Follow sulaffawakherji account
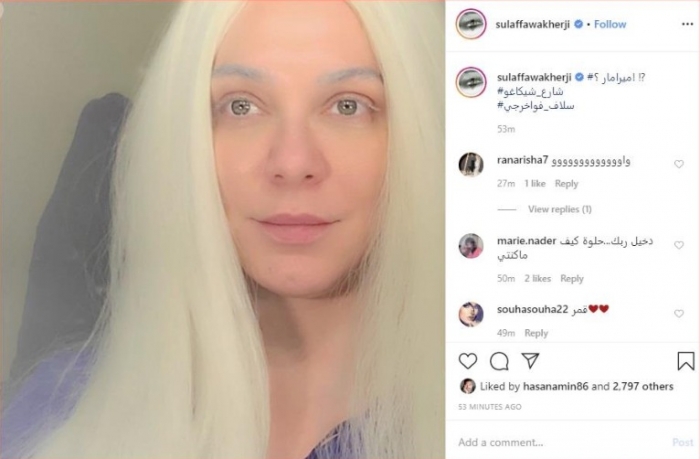Screen dimensions: 700x459 pos(610,24)
